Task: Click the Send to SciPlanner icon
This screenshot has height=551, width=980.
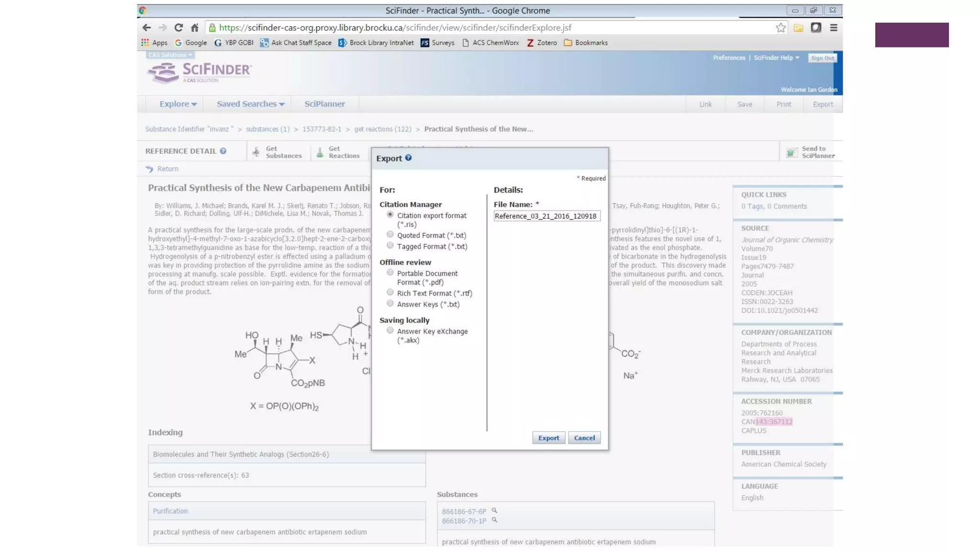Action: pos(792,153)
